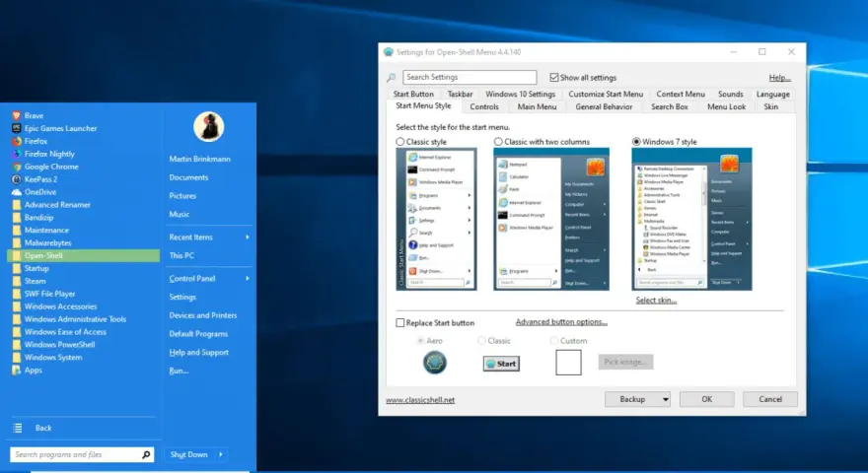868x473 pixels.
Task: Open Shut Down options arrow
Action: pos(221,454)
